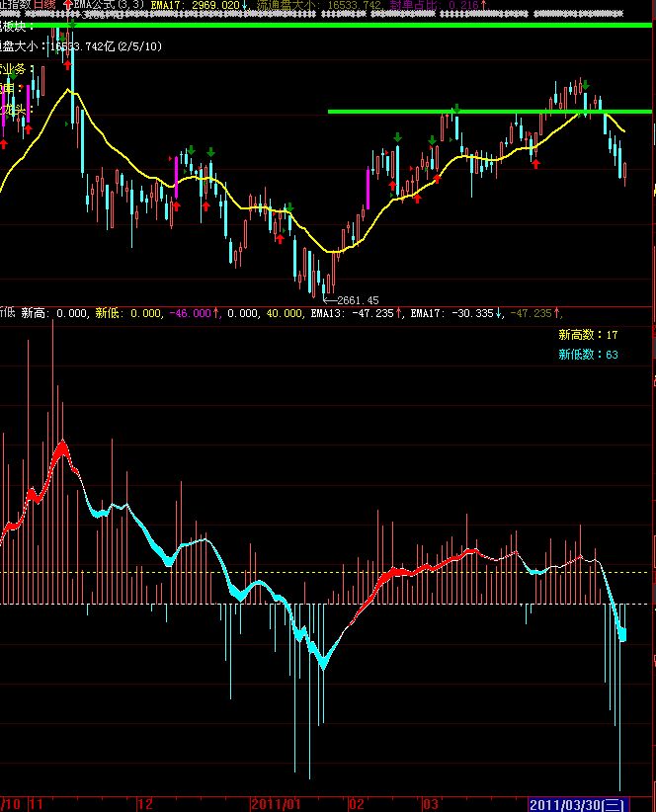Click the tall magenta candle in February

coord(369,188)
